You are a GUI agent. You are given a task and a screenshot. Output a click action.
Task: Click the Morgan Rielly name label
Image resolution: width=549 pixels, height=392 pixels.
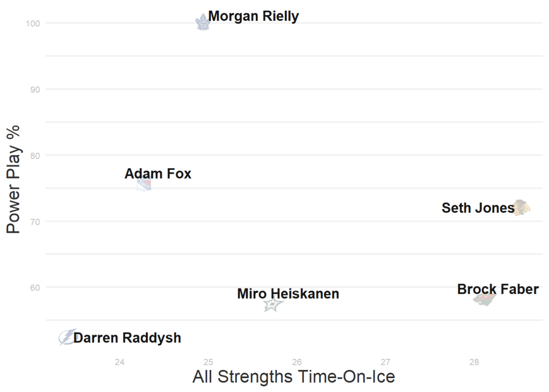click(254, 17)
